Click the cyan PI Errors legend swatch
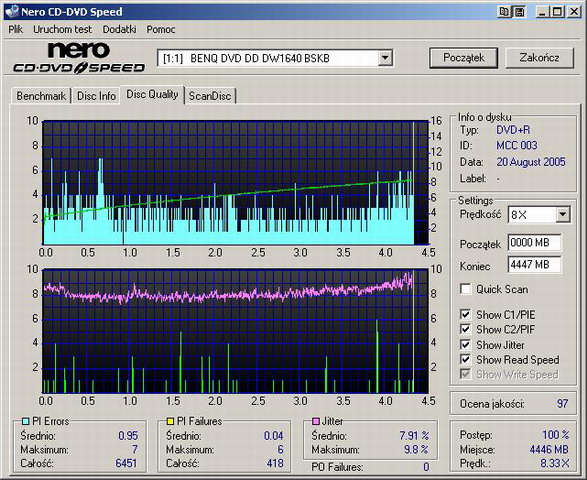Screen dimensions: 587x480 [25, 421]
